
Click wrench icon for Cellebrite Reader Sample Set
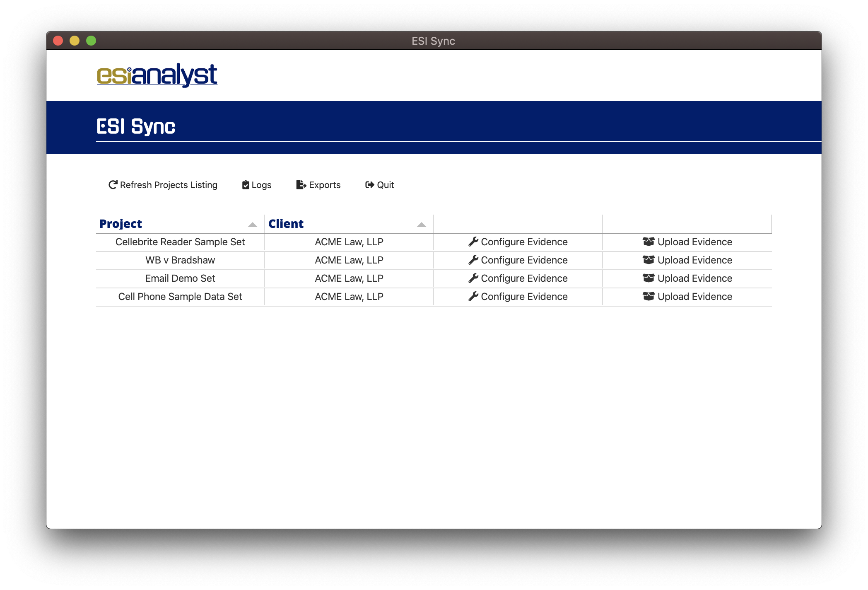[473, 242]
